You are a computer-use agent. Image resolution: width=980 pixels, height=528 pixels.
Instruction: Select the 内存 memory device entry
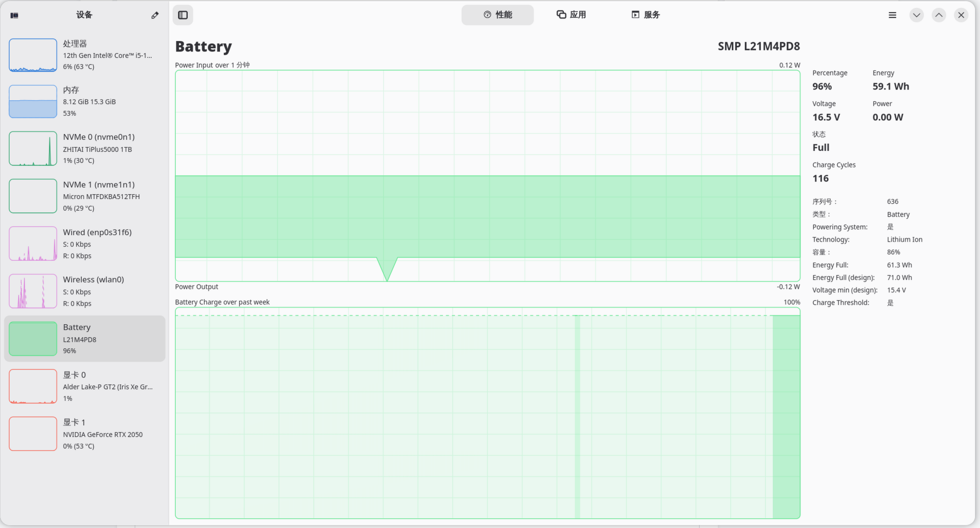coord(84,102)
